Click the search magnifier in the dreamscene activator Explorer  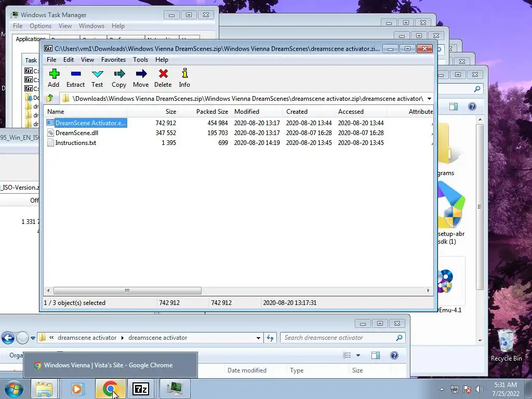pos(400,338)
